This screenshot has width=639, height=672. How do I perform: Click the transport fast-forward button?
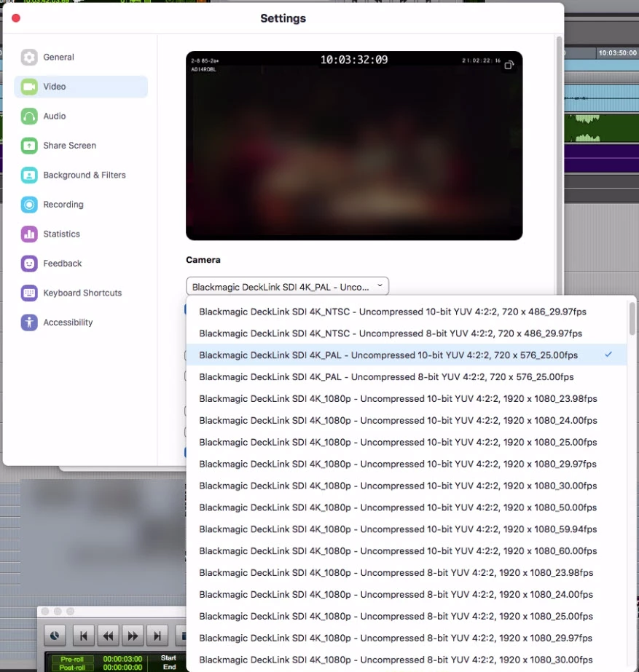coord(133,636)
